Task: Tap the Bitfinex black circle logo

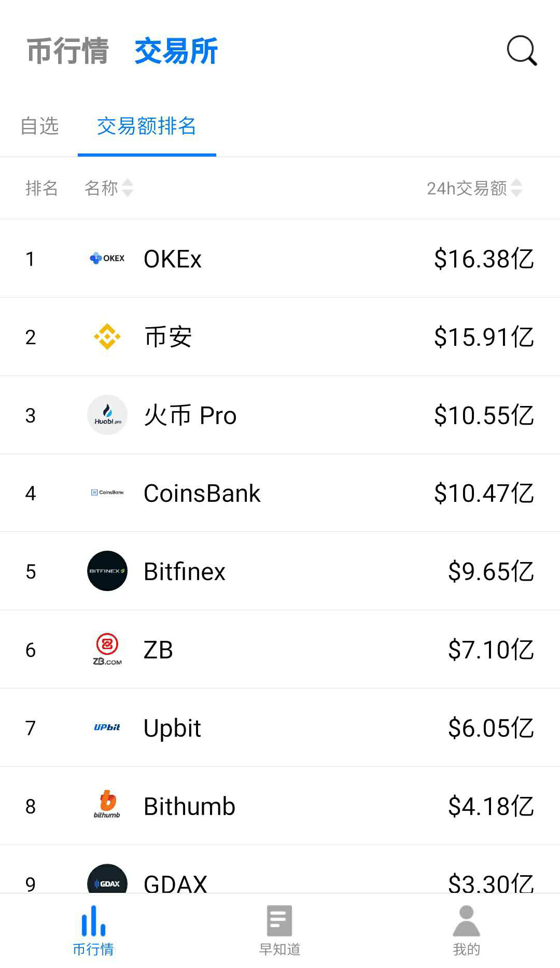Action: tap(107, 571)
